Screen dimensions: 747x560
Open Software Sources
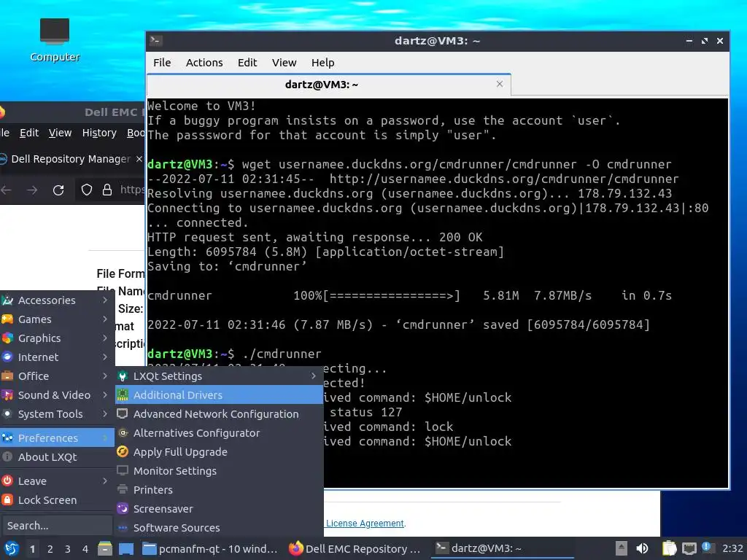tap(219, 528)
